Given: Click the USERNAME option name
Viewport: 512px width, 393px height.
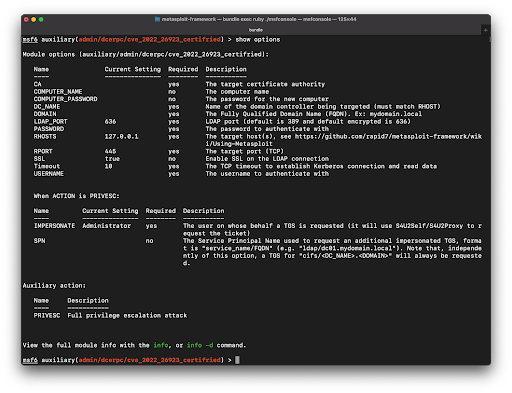Looking at the screenshot, I should pos(49,174).
